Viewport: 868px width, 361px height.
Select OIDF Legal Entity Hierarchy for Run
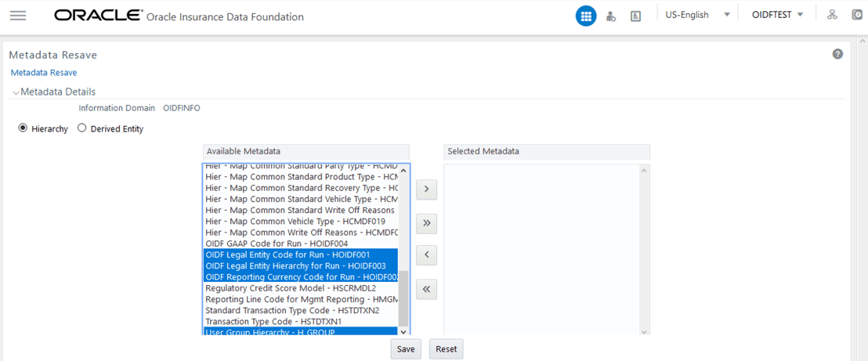tap(301, 265)
